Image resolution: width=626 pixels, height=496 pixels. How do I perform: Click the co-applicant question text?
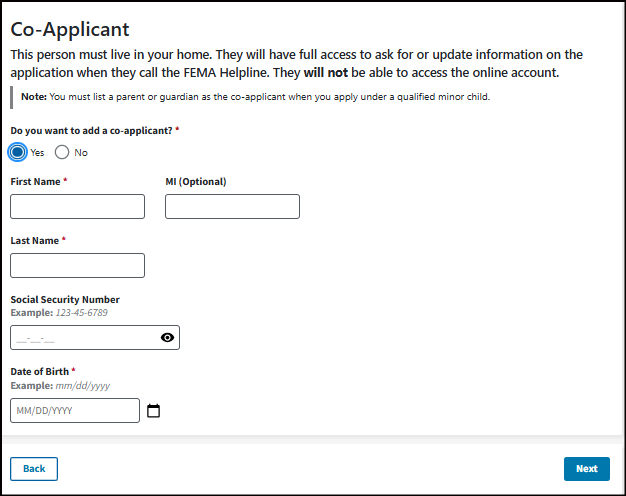90,131
